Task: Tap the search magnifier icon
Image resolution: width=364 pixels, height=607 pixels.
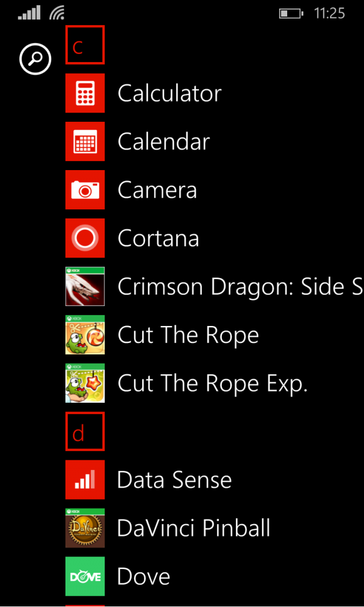Action: (35, 59)
